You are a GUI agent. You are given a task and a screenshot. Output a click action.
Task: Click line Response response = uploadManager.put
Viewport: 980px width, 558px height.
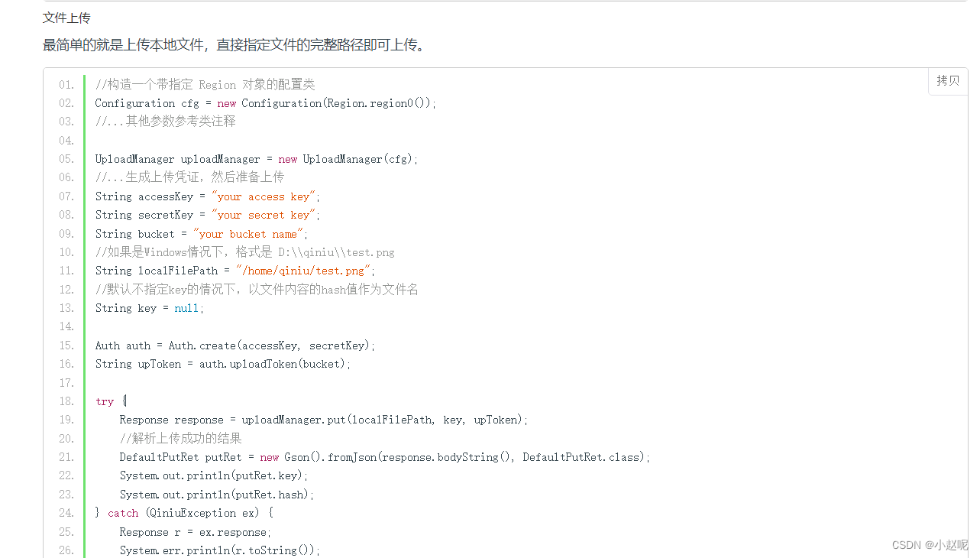pyautogui.click(x=324, y=420)
